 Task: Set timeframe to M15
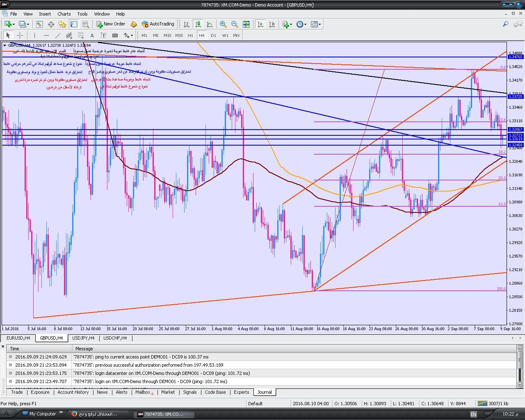[167, 35]
